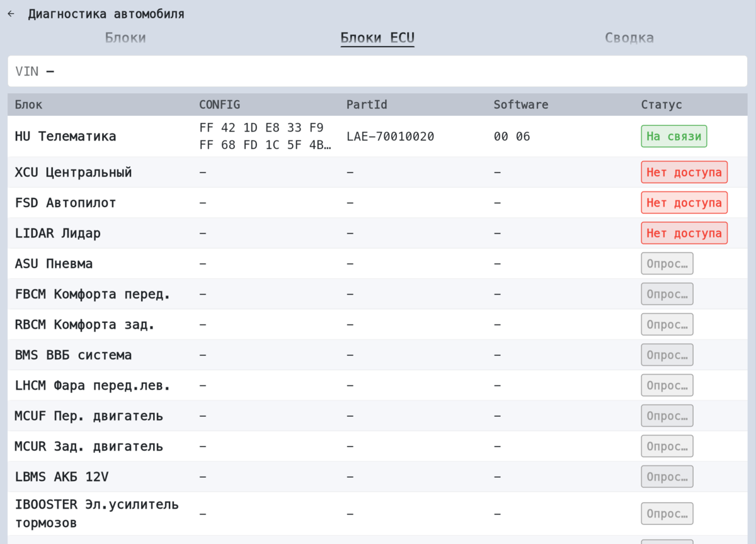Select the RBCM Комфорта зад. block name

coord(84,324)
